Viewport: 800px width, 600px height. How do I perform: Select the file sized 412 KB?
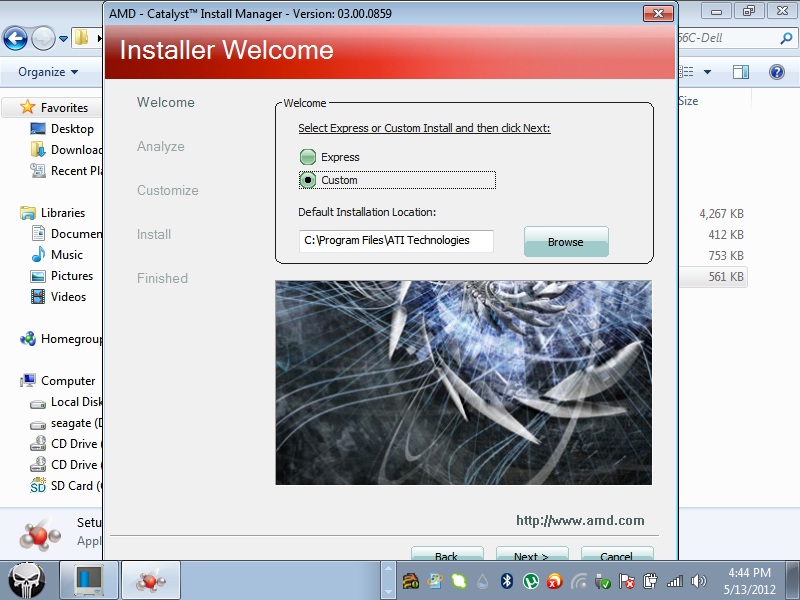[726, 235]
